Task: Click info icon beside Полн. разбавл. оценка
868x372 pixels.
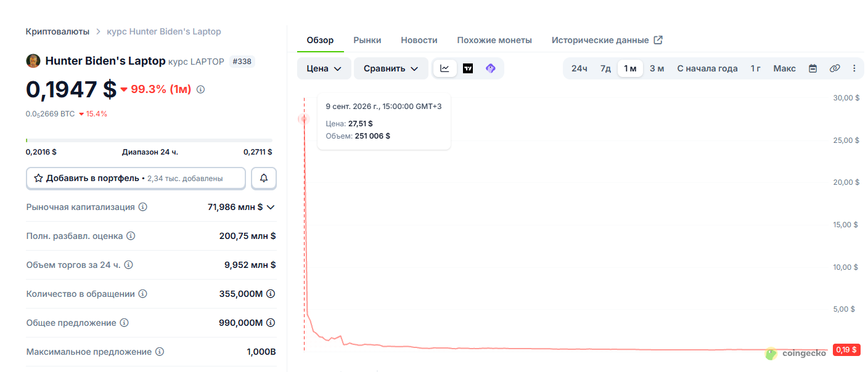Action: point(131,236)
